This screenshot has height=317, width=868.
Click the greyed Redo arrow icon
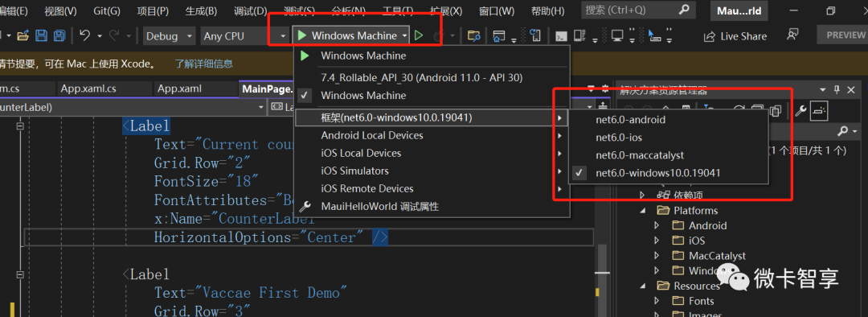tap(114, 35)
